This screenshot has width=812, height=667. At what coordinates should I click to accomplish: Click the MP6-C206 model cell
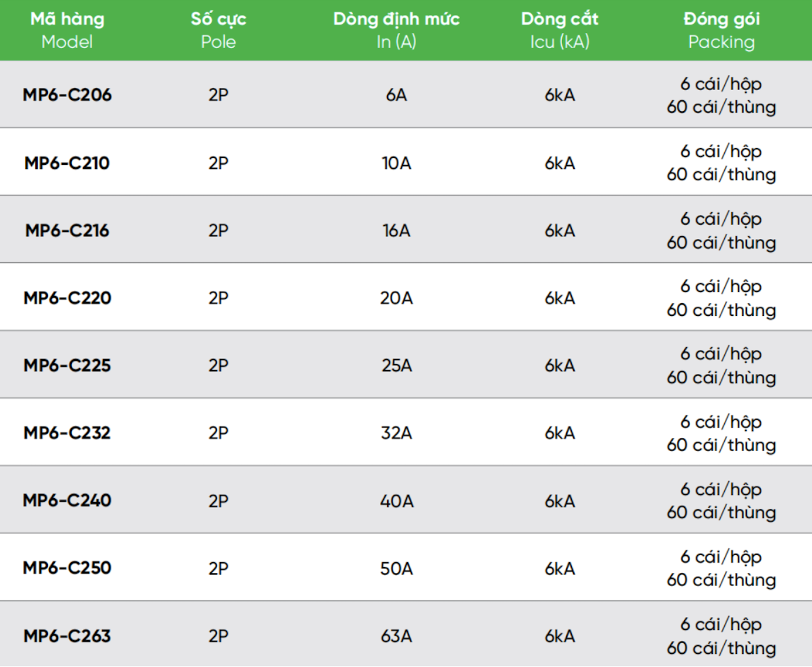67,95
